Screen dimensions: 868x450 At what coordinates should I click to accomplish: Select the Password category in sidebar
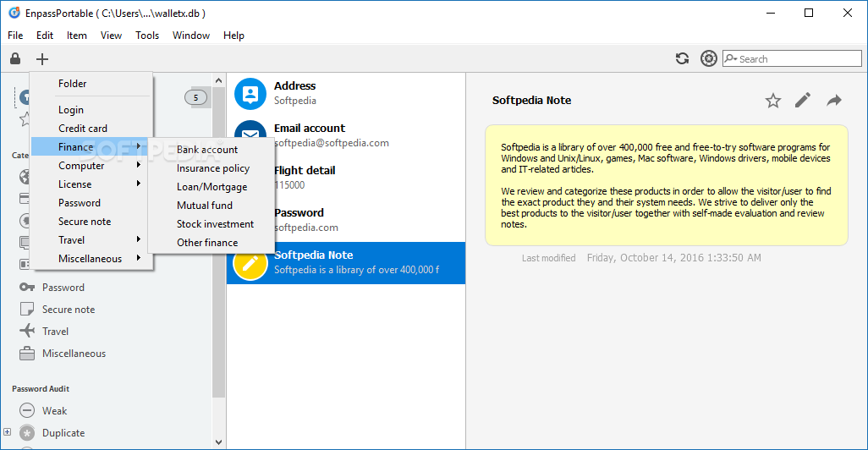tap(63, 288)
